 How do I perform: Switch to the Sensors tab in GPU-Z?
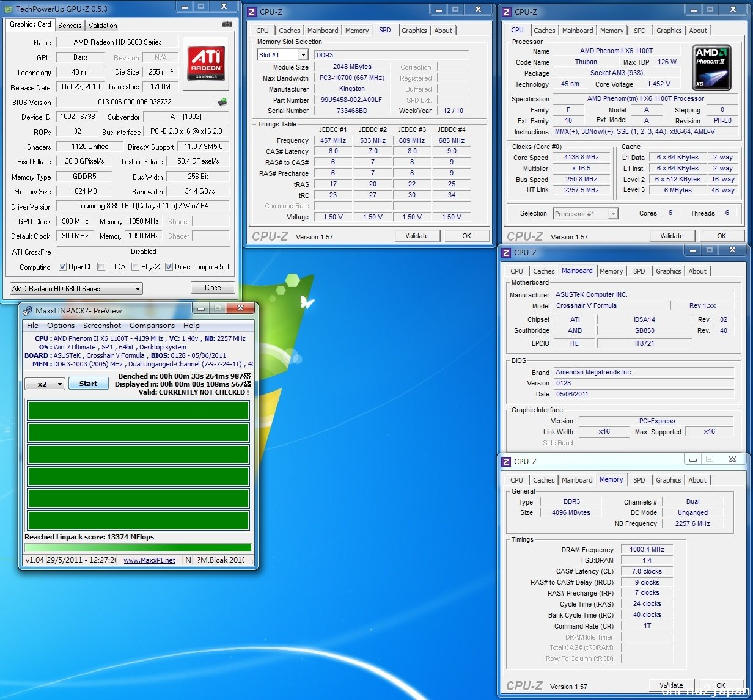coord(70,26)
